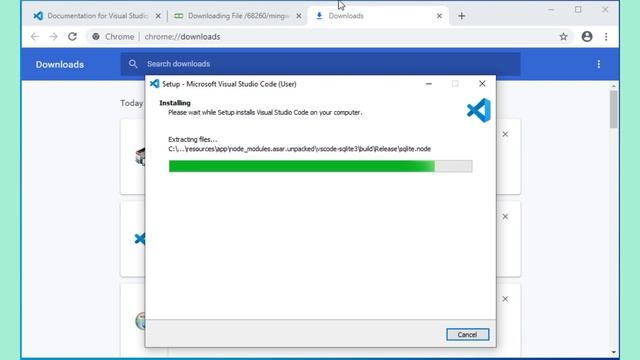Click the extracted file path text

pyautogui.click(x=300, y=149)
